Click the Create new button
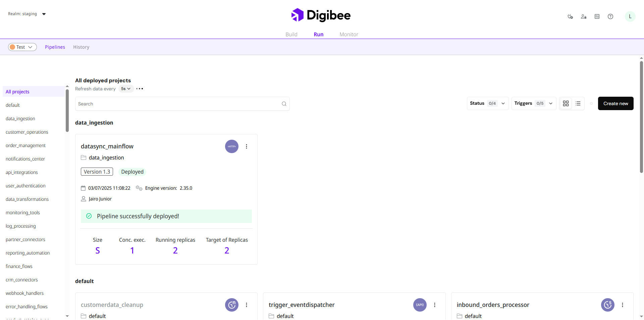 [x=615, y=103]
